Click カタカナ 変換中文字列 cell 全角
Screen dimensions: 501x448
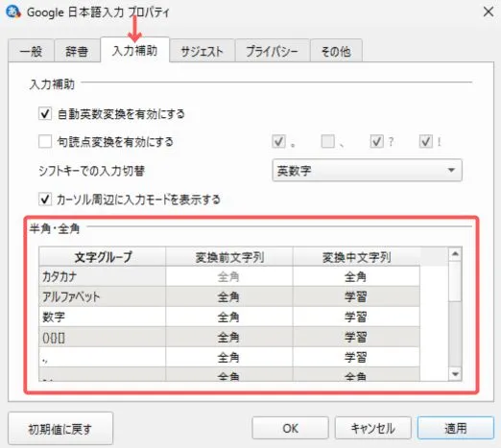356,276
